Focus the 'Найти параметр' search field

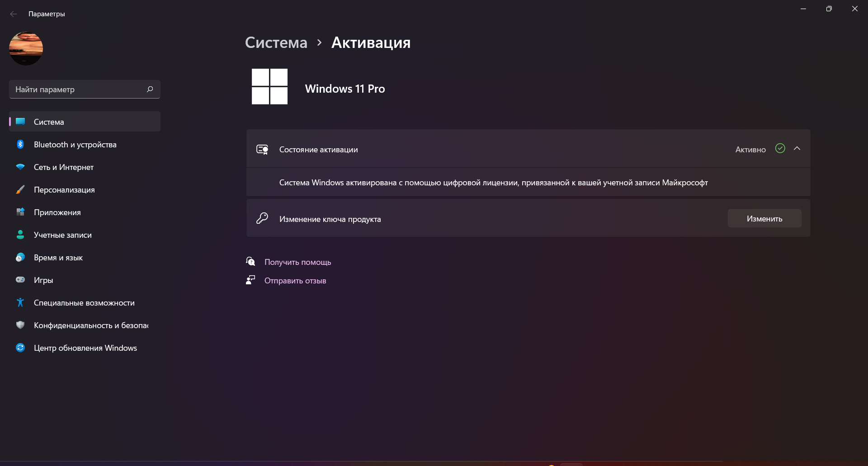85,89
